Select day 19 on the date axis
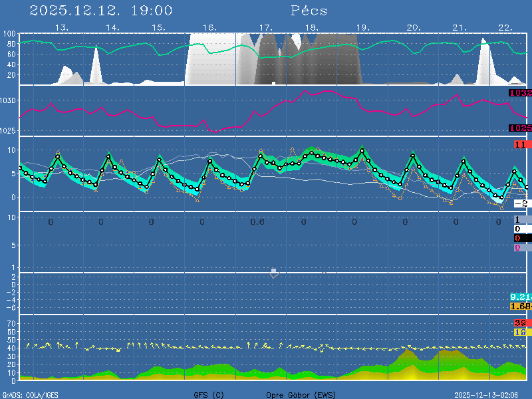The image size is (532, 399). (362, 28)
